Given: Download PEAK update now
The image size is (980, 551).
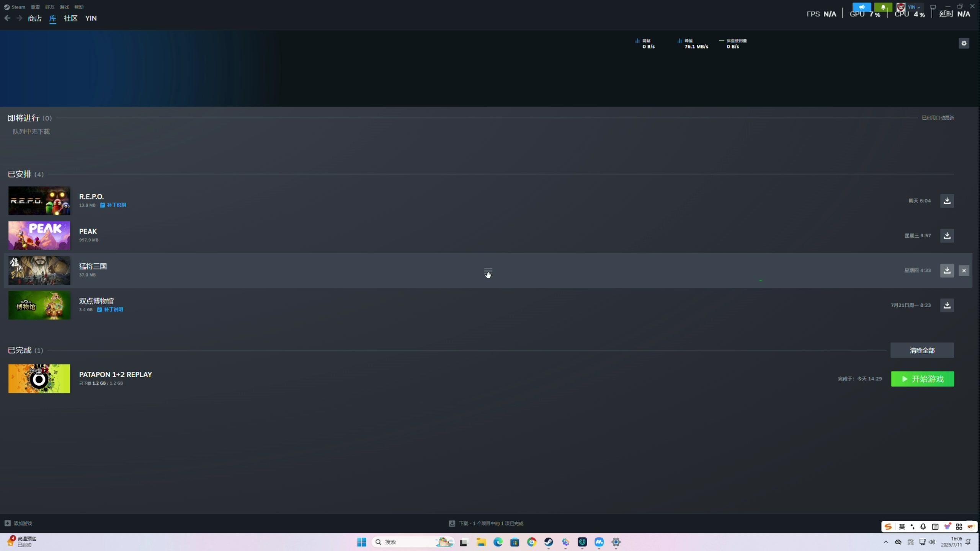Looking at the screenshot, I should pyautogui.click(x=947, y=235).
